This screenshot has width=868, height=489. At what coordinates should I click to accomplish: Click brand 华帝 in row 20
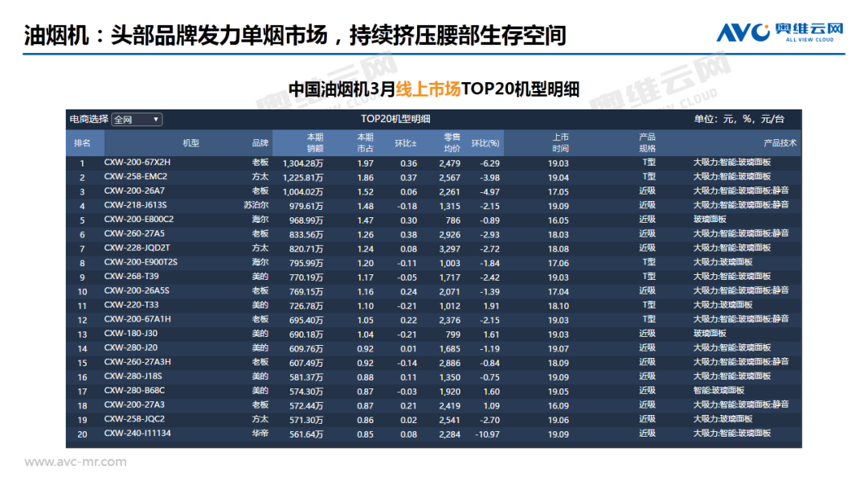tap(260, 434)
